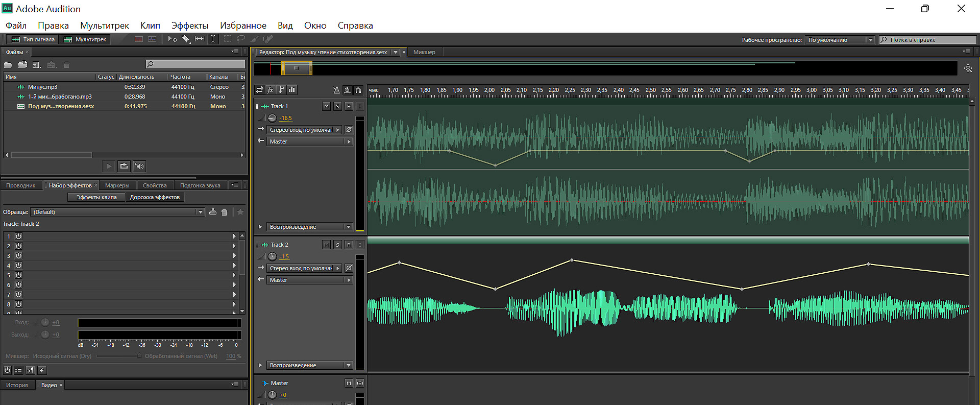Screen dimensions: 980x405
Task: Click the phase invert icon on Track 1
Action: 349,130
